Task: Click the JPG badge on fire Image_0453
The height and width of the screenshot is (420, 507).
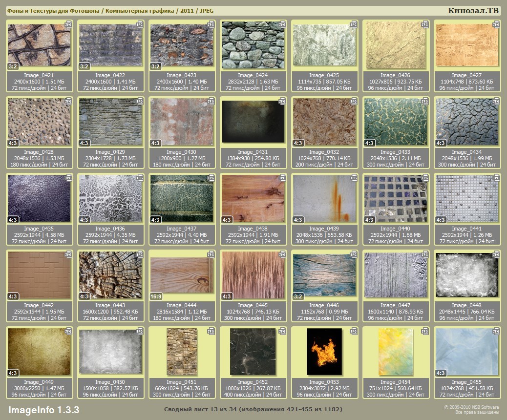Action: coord(354,332)
